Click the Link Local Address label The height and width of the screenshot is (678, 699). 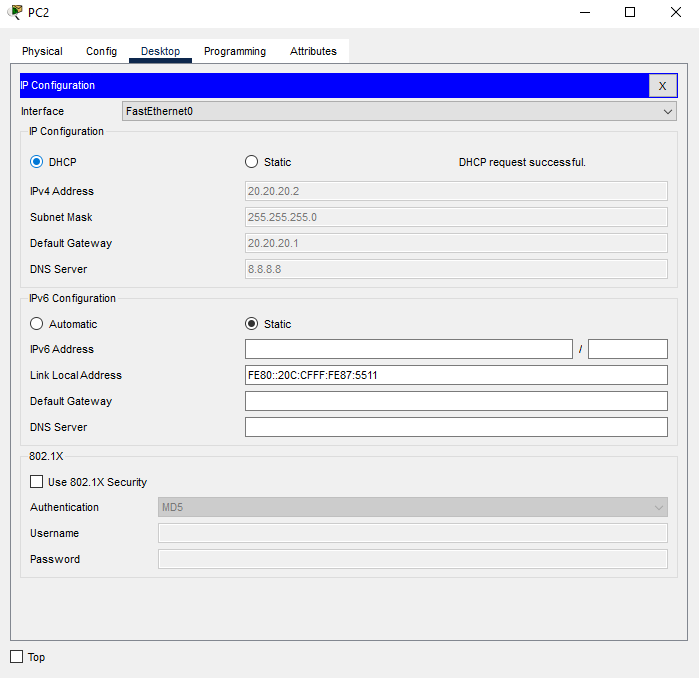(x=76, y=375)
